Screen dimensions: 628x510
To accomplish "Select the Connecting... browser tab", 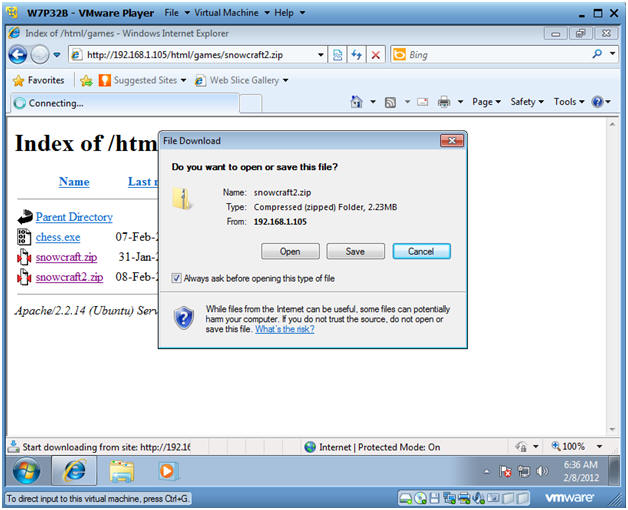I will 124,103.
